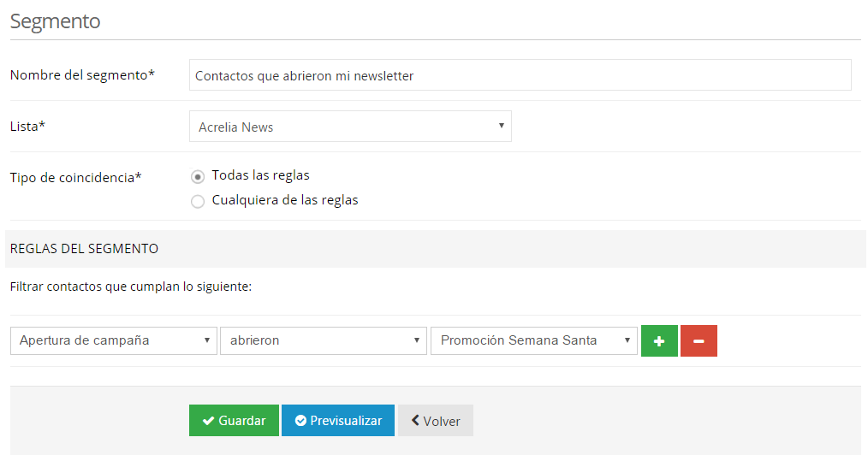Add a new rule with green plus button
The width and height of the screenshot is (868, 461).
tap(659, 341)
